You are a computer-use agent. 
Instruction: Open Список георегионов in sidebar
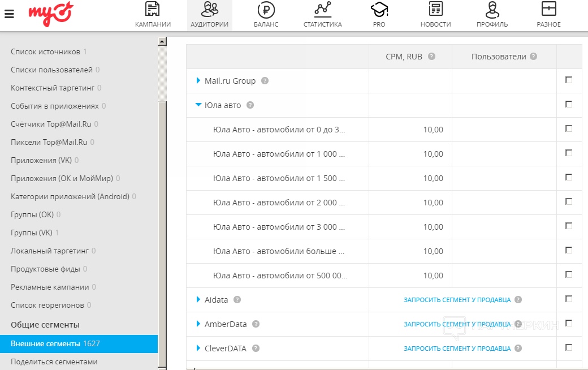pos(47,305)
